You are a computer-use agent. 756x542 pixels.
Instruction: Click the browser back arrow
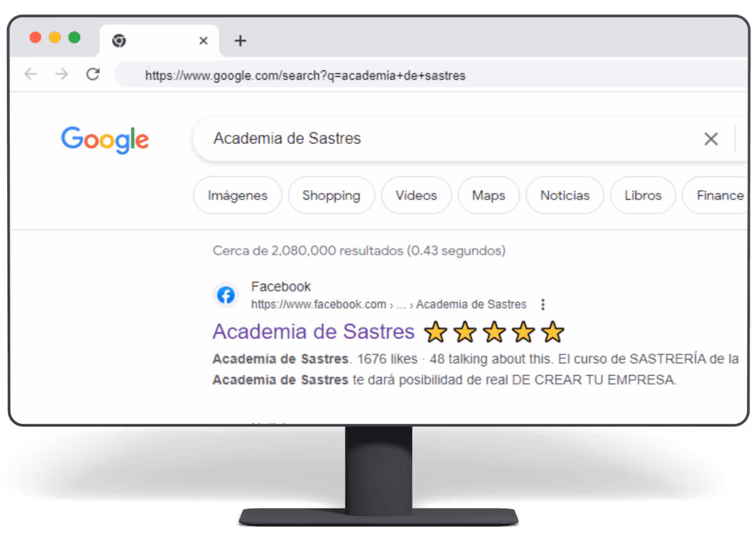[31, 74]
